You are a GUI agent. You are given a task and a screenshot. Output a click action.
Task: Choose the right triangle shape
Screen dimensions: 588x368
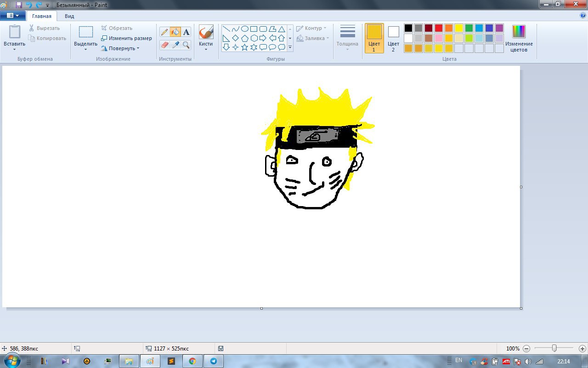226,38
